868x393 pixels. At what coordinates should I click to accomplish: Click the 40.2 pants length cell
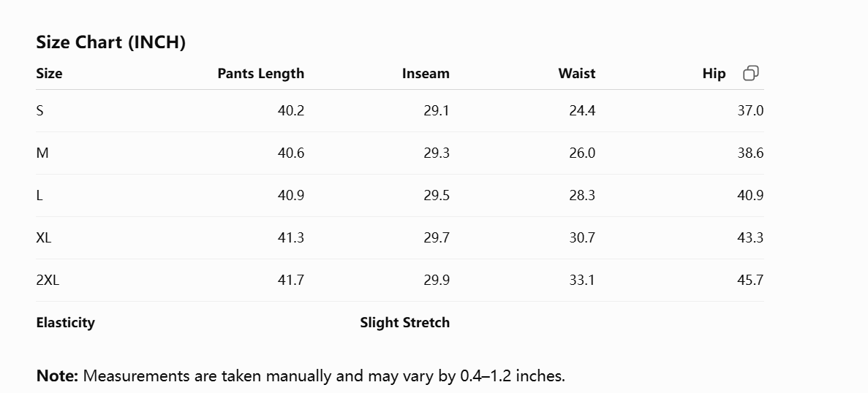click(291, 110)
